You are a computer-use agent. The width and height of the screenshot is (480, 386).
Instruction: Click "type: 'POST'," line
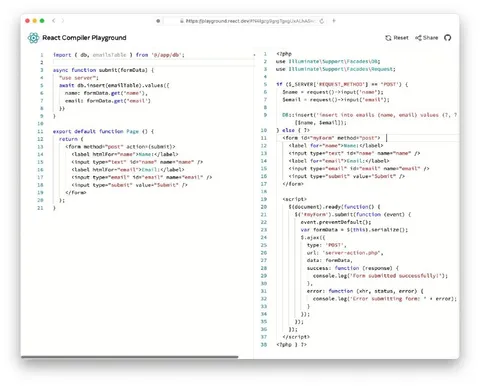[327, 245]
